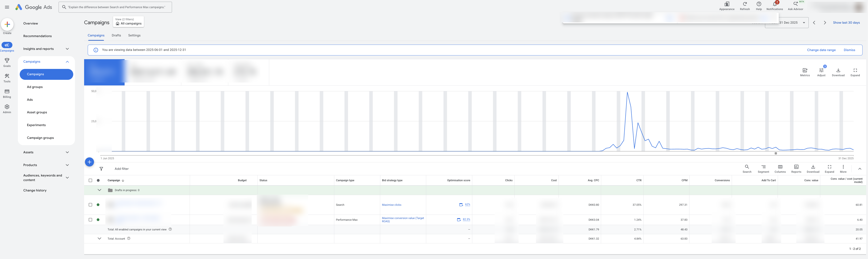Viewport: 868px width, 259px height.
Task: Go to previous date range arrow
Action: point(814,23)
